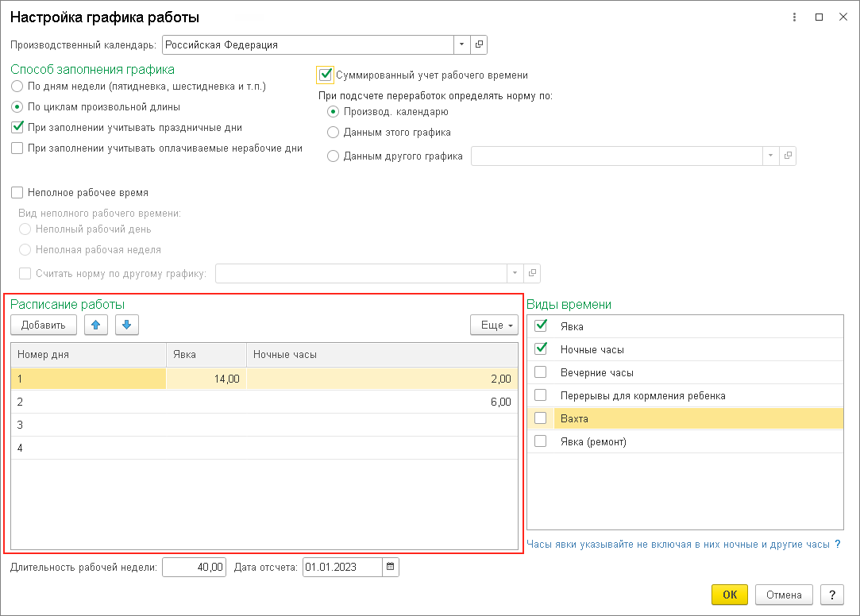Open the Еще dropdown menu
The height and width of the screenshot is (616, 860).
[x=494, y=325]
